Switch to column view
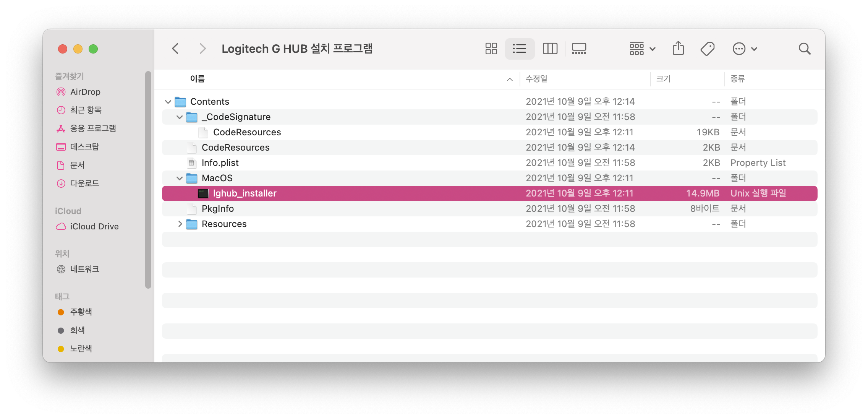Viewport: 868px width, 419px height. (x=550, y=49)
